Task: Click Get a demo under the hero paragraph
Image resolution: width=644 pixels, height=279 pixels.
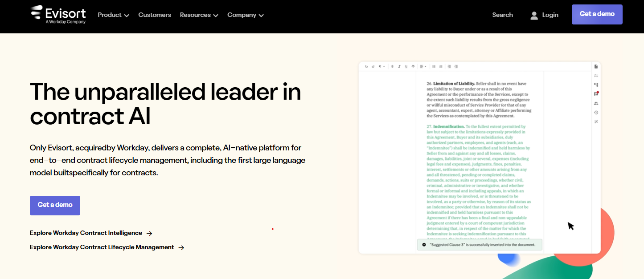Action: click(55, 205)
